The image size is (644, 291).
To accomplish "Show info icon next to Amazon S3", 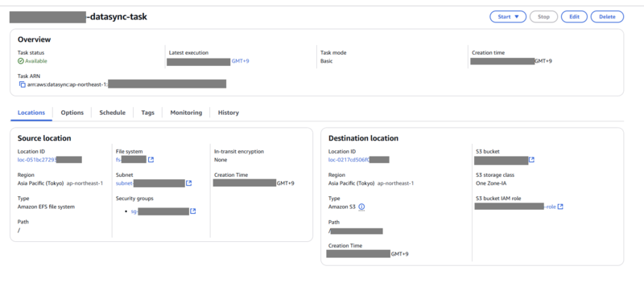I will [361, 207].
